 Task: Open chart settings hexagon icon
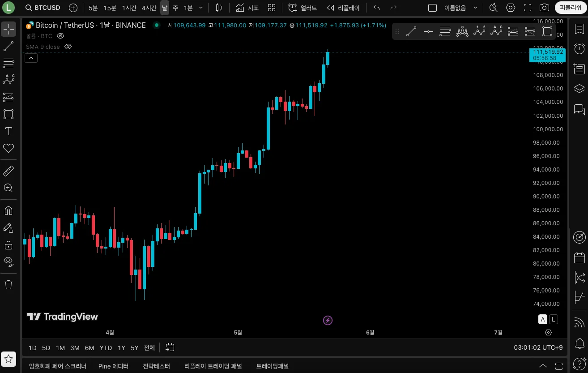(511, 8)
